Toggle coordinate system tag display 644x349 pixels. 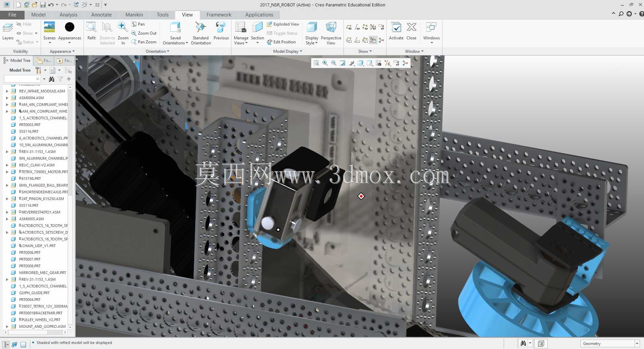tap(373, 40)
